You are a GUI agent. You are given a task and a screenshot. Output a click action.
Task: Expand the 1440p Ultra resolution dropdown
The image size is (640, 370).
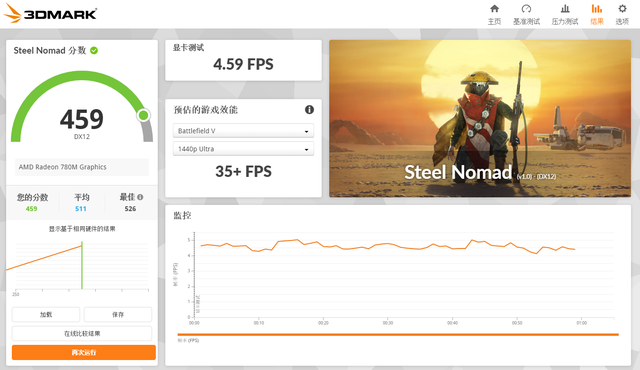coord(243,149)
